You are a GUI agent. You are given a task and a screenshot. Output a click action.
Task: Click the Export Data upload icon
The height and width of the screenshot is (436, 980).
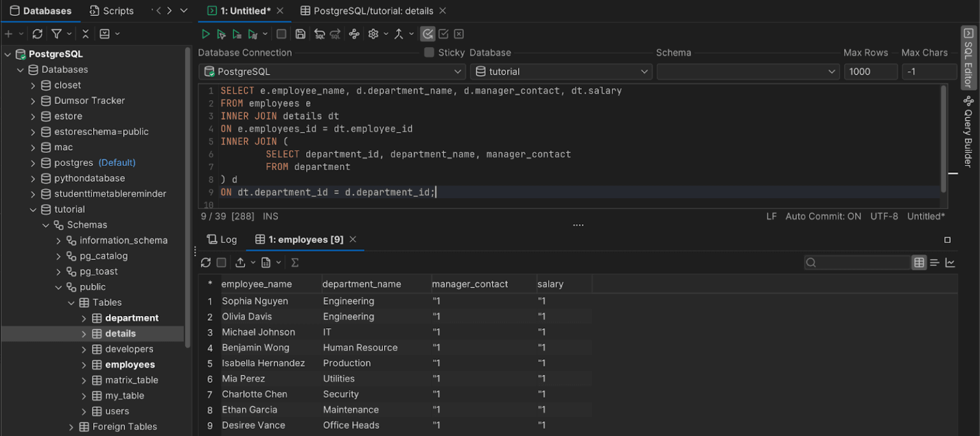tap(241, 262)
